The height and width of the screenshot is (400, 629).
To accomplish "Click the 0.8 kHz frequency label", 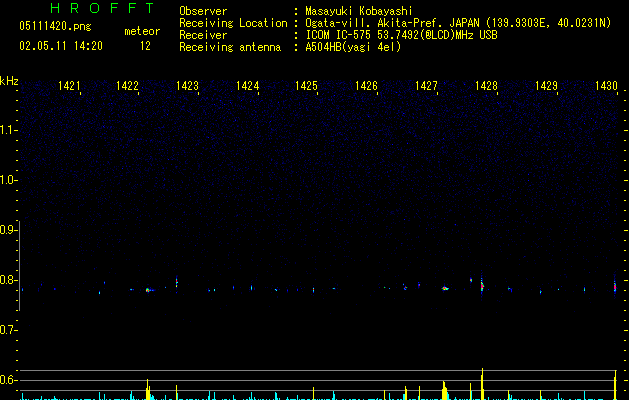I will point(8,280).
